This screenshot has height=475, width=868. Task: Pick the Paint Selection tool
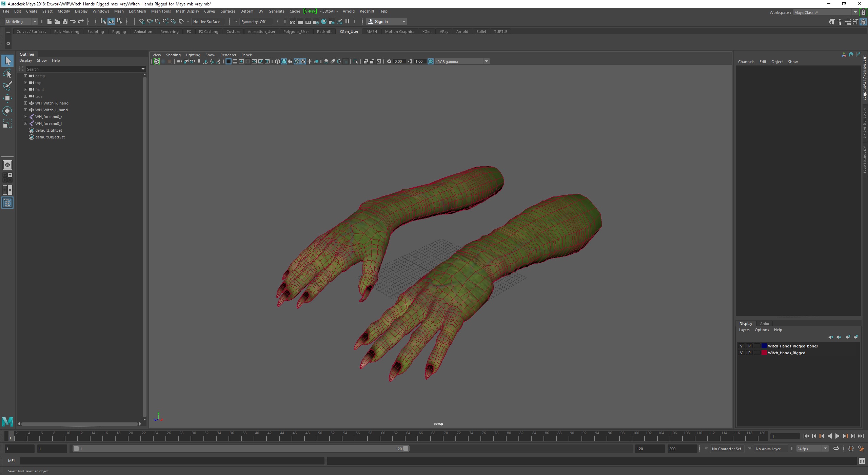(7, 86)
